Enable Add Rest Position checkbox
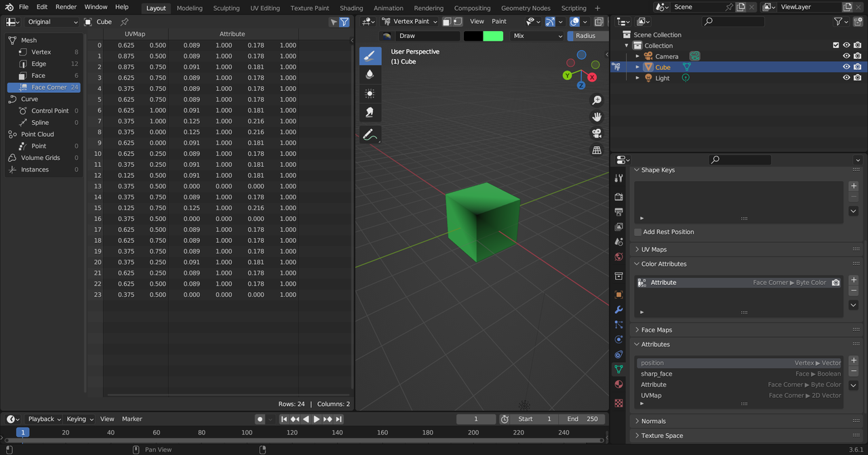868x455 pixels. [638, 232]
